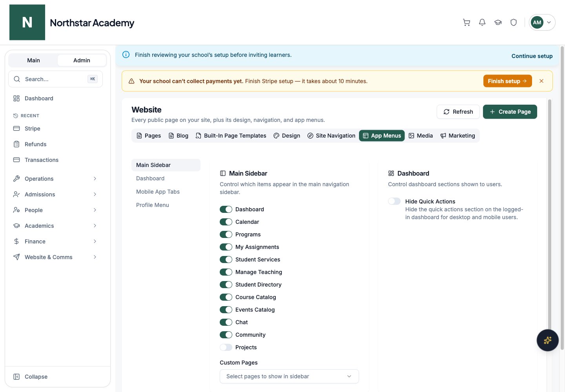Enable the Projects sidebar toggle
Screen dimensions: 565x392
pos(226,347)
